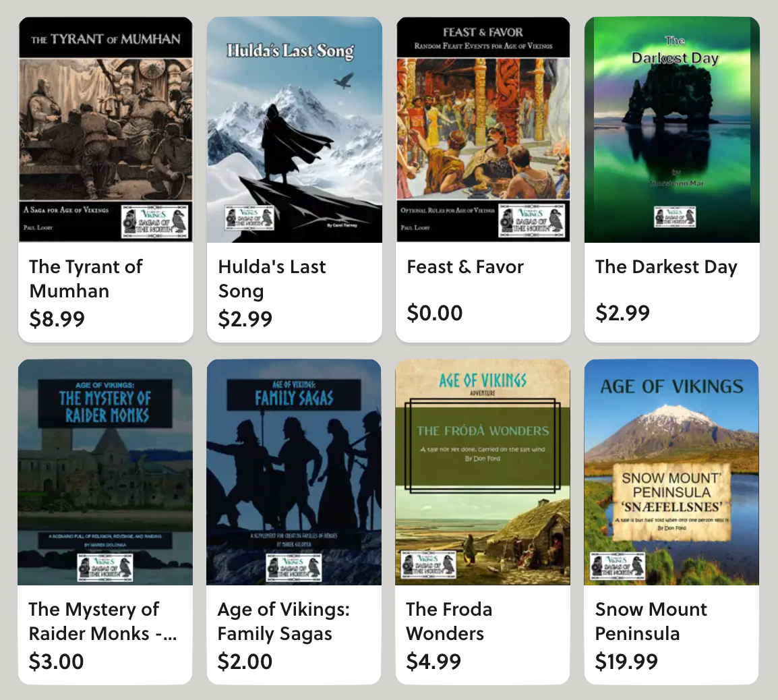Open 'The Froda Wonders' title link

click(x=449, y=621)
